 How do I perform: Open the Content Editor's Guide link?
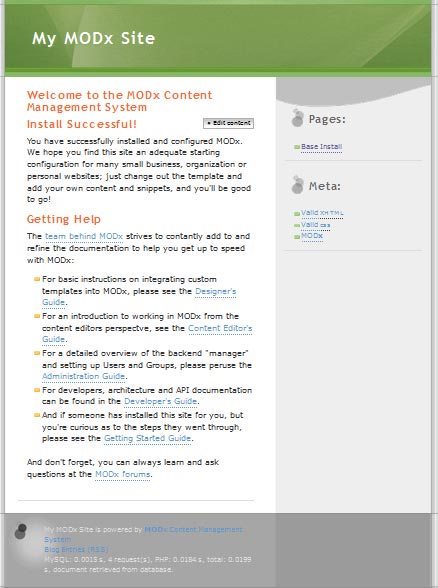(147, 334)
